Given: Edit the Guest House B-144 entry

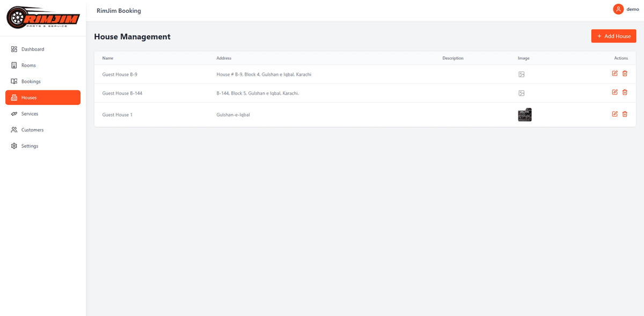Looking at the screenshot, I should tap(615, 92).
